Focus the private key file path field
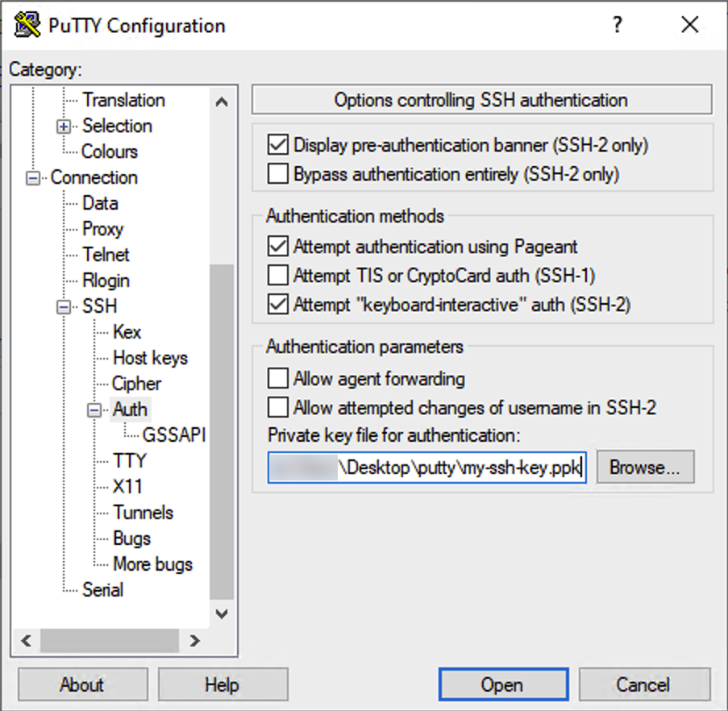728x711 pixels. pyautogui.click(x=426, y=468)
